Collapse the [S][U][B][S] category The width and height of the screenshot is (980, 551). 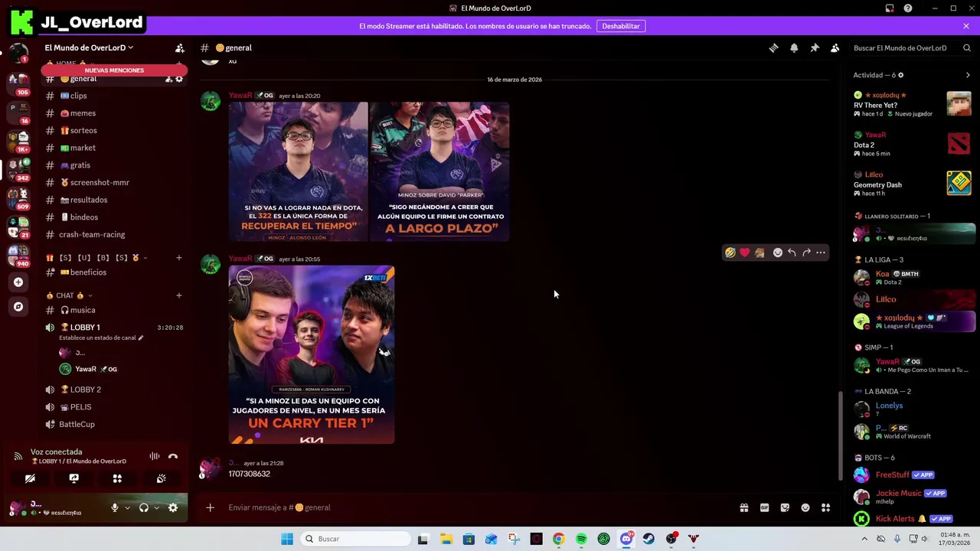[x=96, y=258]
